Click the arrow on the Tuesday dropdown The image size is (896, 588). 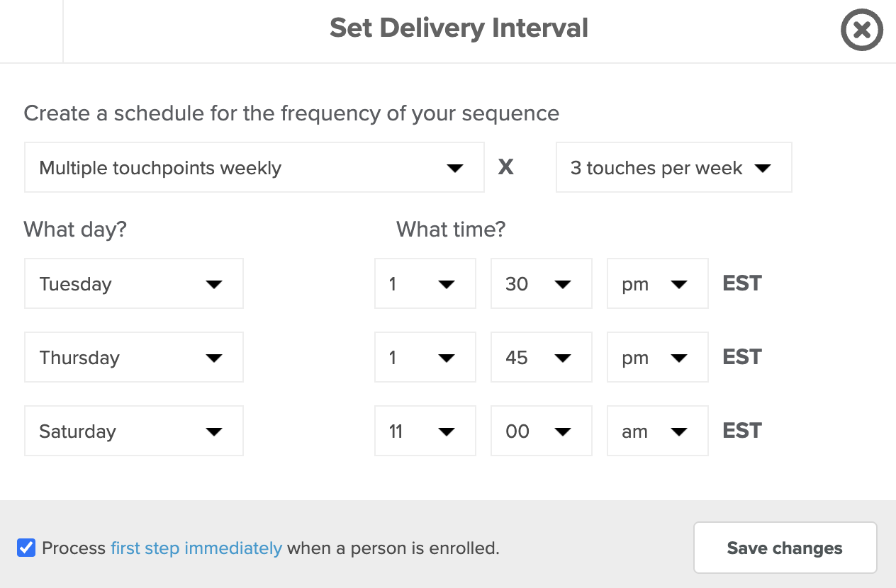pos(213,284)
